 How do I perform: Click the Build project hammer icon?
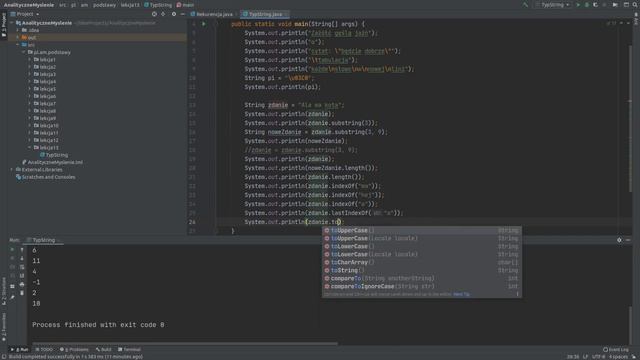tap(525, 5)
